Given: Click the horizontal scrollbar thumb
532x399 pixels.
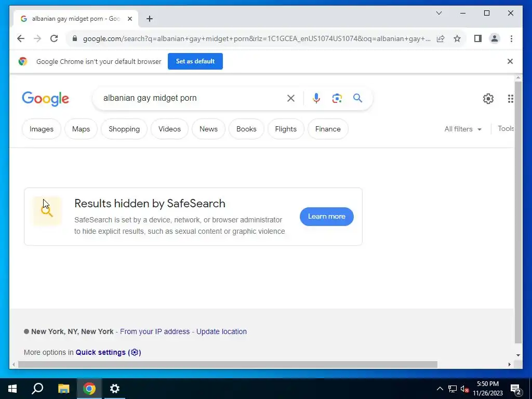Looking at the screenshot, I should click(x=228, y=364).
